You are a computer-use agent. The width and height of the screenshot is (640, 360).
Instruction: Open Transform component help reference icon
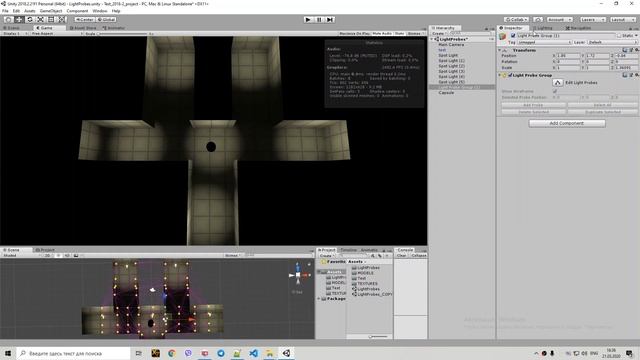coord(625,50)
